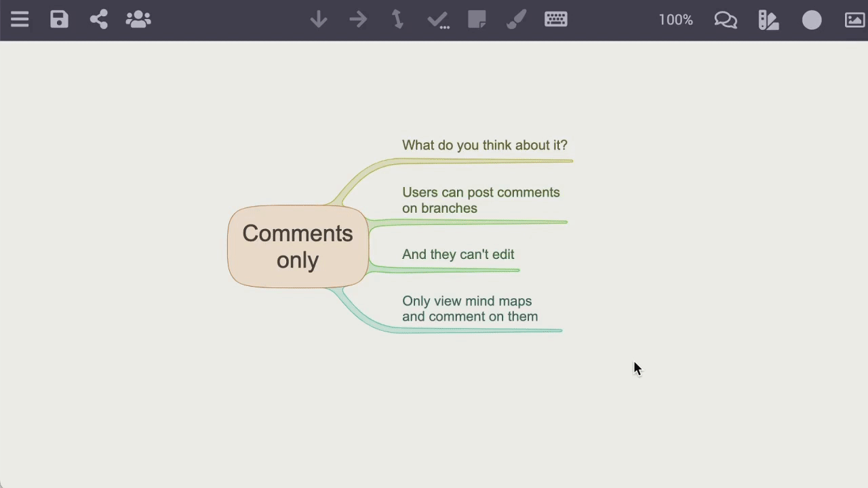Select 'Only view mind maps and comment' branch
868x488 pixels.
[470, 308]
